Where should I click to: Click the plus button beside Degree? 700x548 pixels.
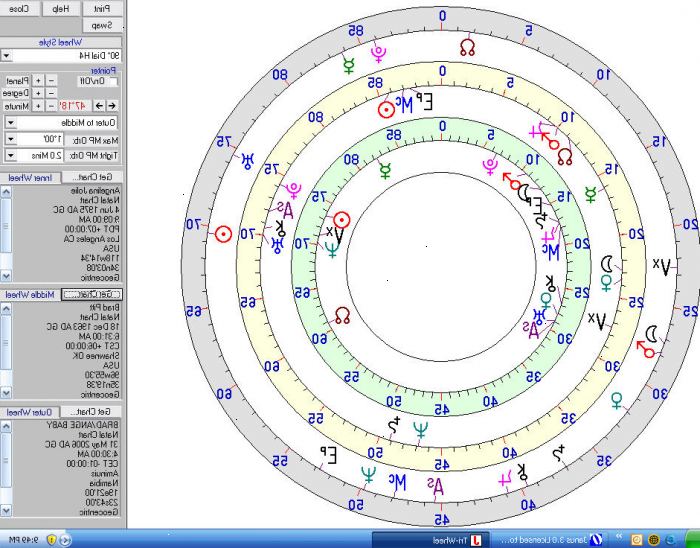[38, 93]
